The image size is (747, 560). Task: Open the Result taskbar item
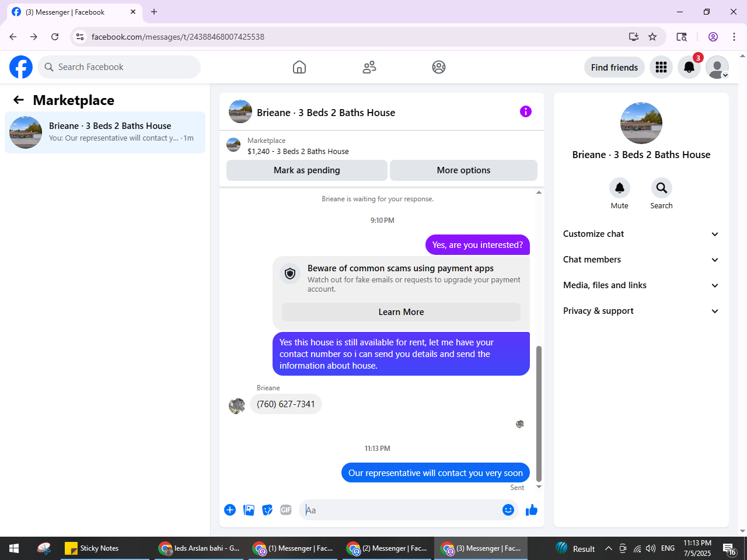coord(575,548)
